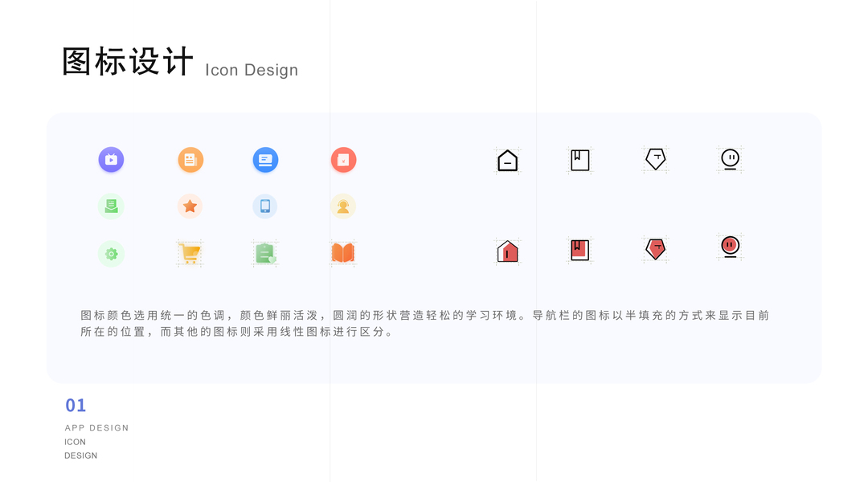Click the orange star favorites icon

190,206
